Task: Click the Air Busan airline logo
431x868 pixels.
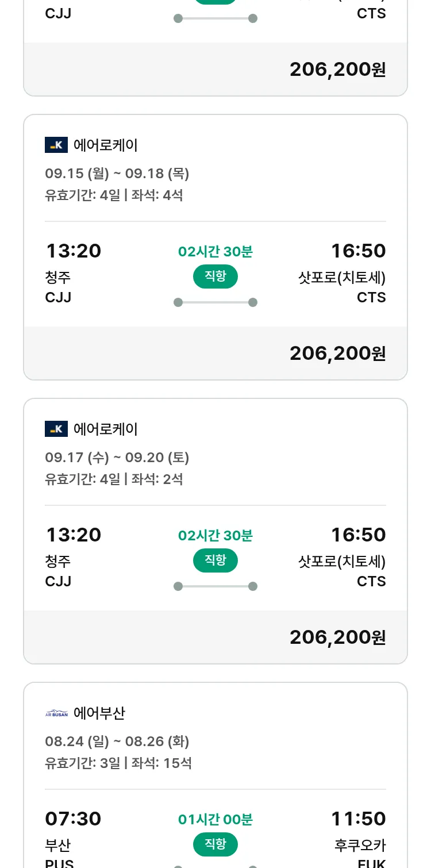Action: point(56,713)
